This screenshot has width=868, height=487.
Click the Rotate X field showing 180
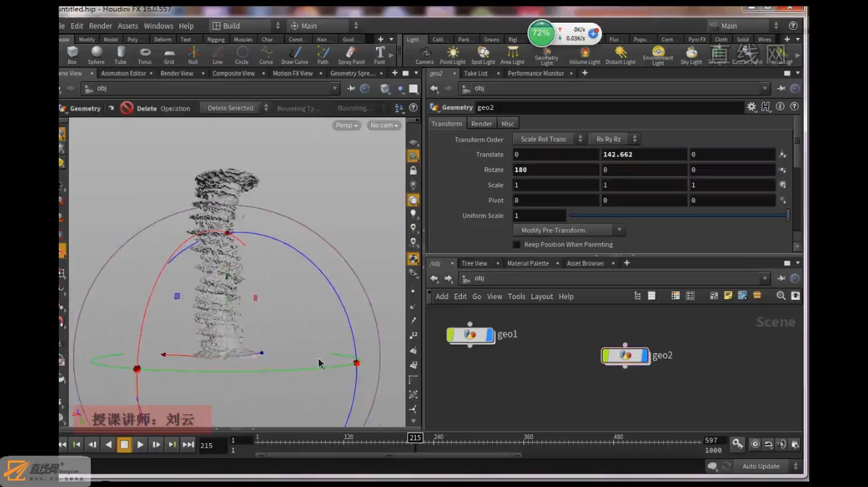556,169
